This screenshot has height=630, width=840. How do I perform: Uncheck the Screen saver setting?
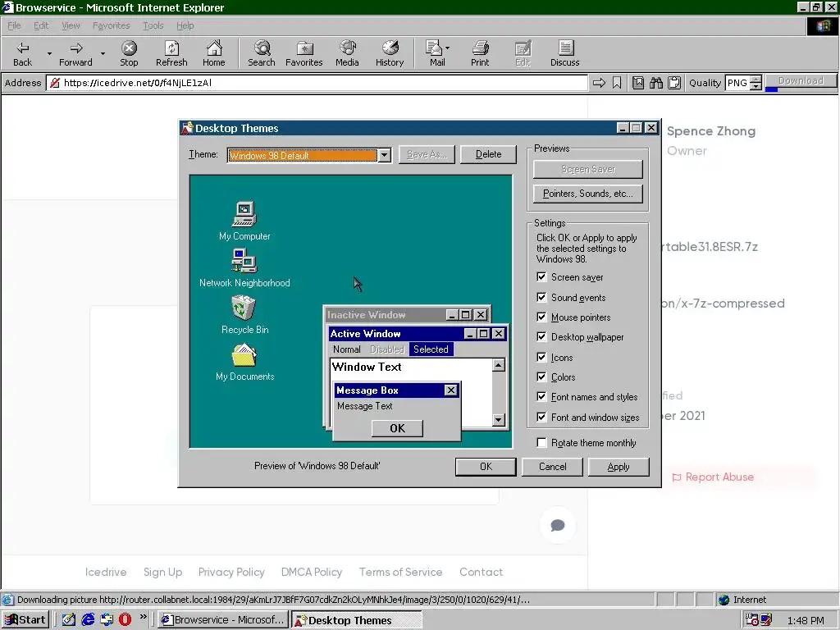(541, 277)
